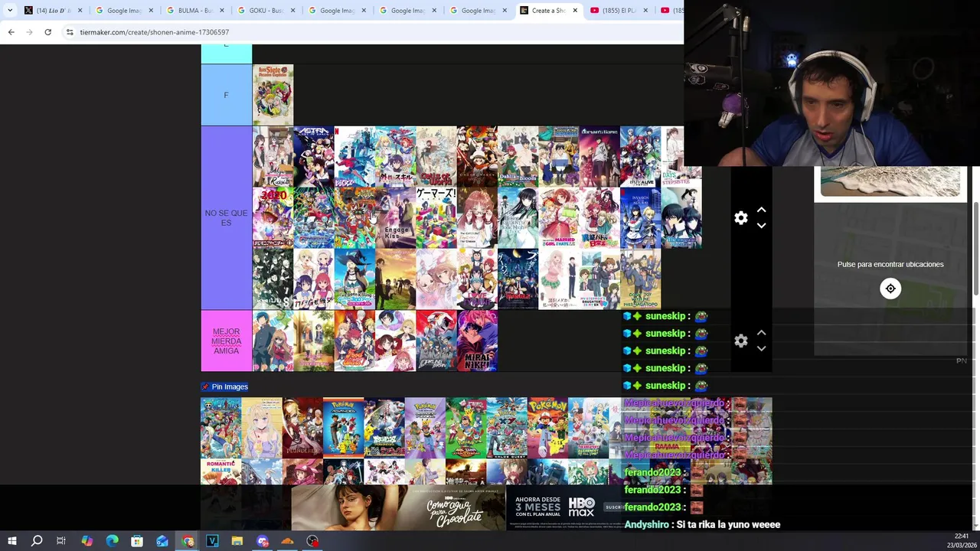Screen dimensions: 980x551
Task: Select the Romantic Killer image in pool
Action: click(x=220, y=471)
